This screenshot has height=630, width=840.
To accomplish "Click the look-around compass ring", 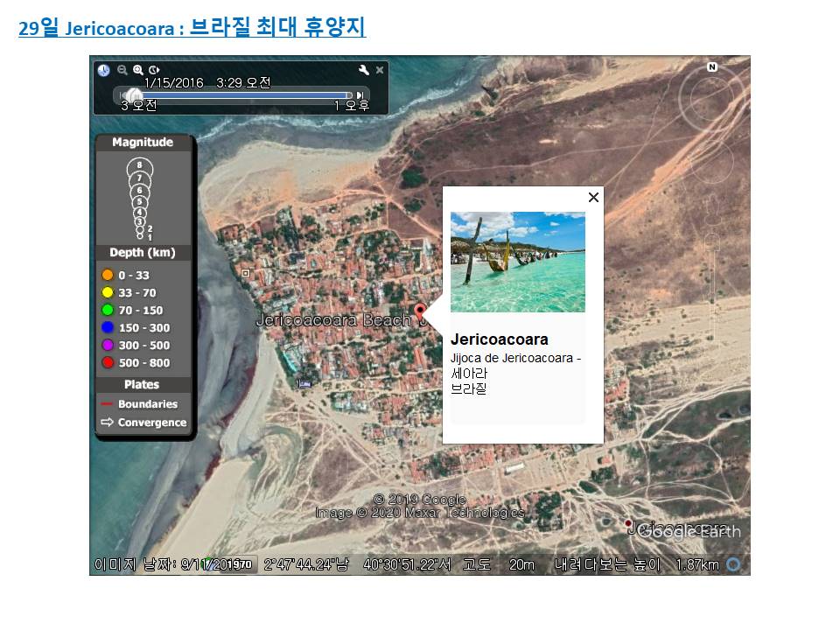I will coord(710,99).
